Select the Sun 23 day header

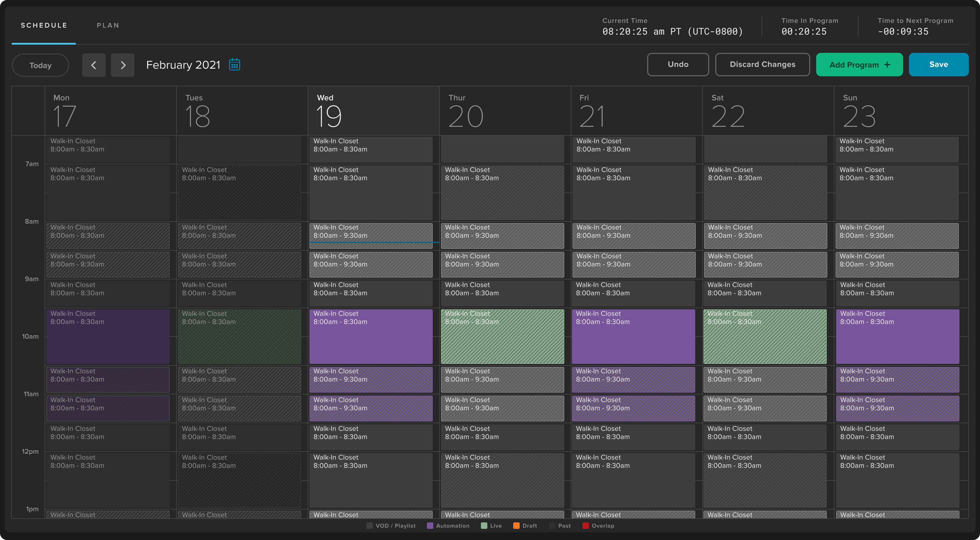[x=901, y=111]
